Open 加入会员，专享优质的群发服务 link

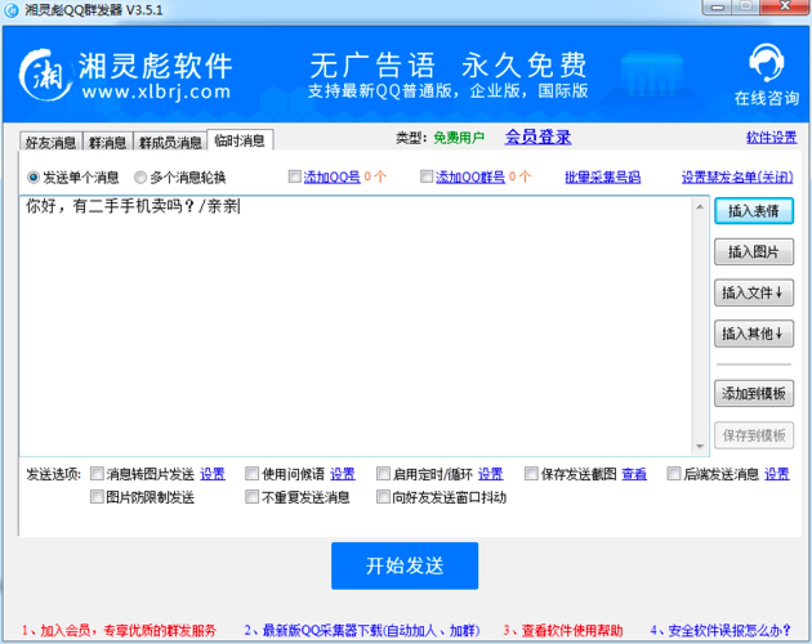[x=119, y=630]
